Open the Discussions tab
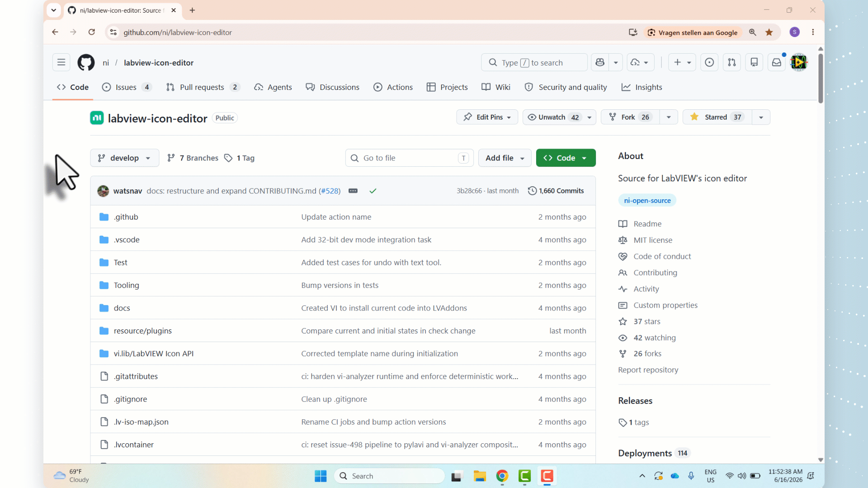The height and width of the screenshot is (488, 868). coord(333,87)
